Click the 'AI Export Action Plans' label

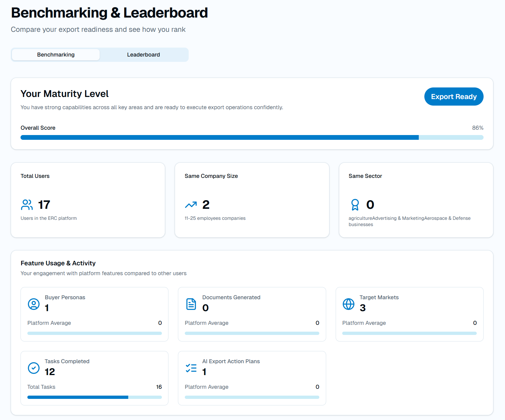(231, 361)
